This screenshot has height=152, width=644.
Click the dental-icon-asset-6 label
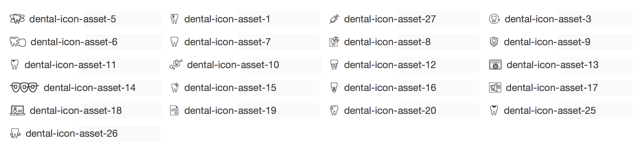click(74, 42)
